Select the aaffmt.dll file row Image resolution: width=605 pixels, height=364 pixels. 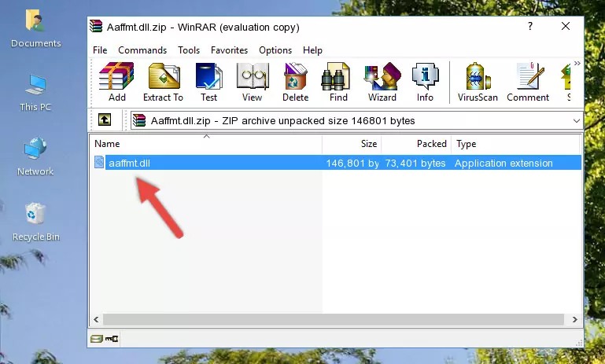click(x=337, y=163)
